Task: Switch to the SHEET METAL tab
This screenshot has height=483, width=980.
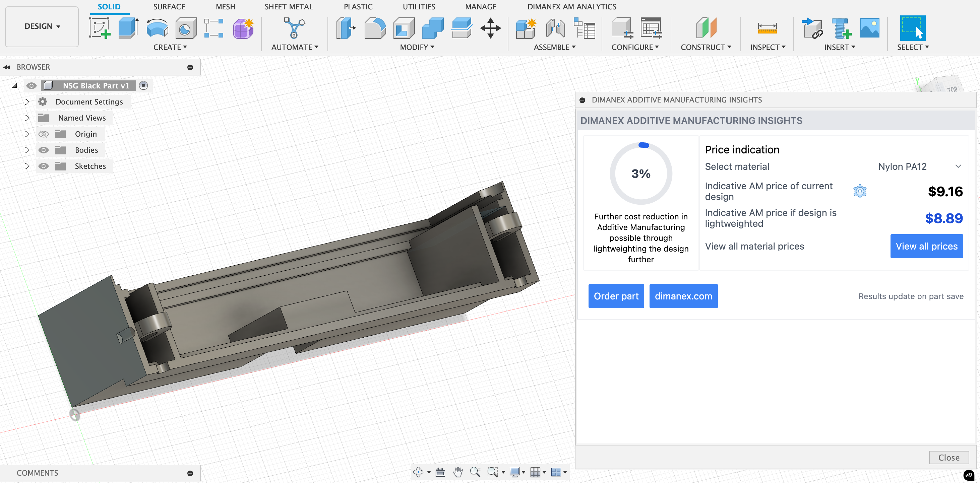Action: (x=288, y=7)
